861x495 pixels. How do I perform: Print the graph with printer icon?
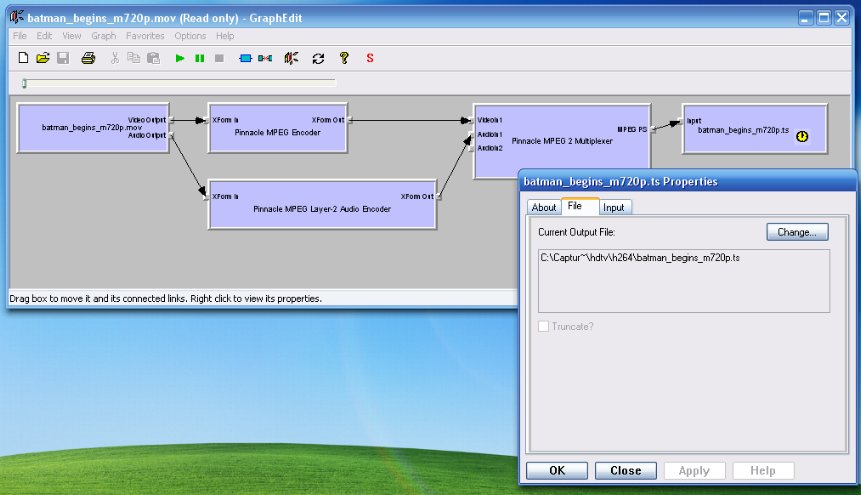pyautogui.click(x=88, y=58)
